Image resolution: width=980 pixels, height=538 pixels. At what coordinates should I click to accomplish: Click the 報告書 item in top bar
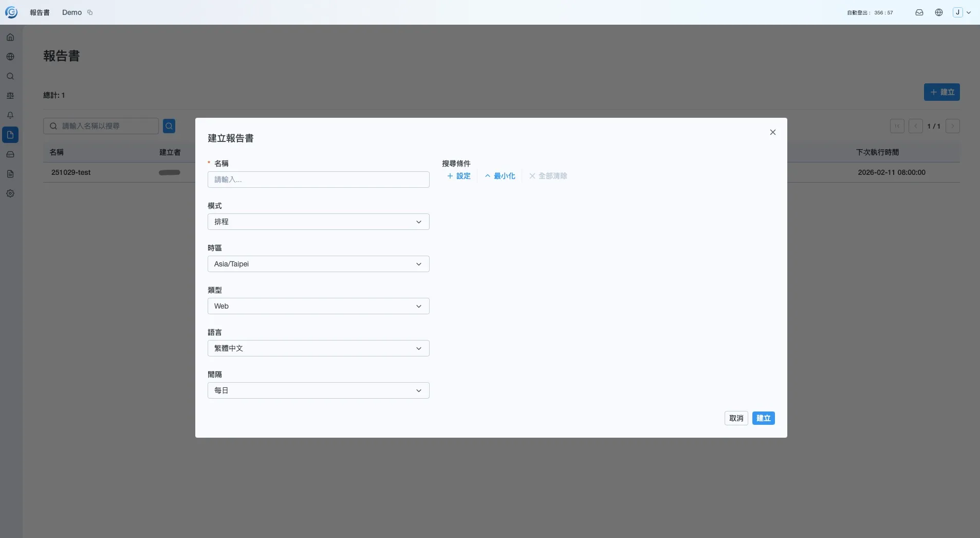tap(40, 12)
